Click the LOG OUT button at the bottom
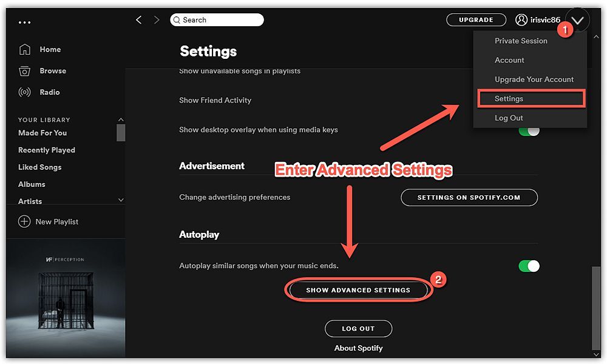The width and height of the screenshot is (607, 364). [358, 328]
